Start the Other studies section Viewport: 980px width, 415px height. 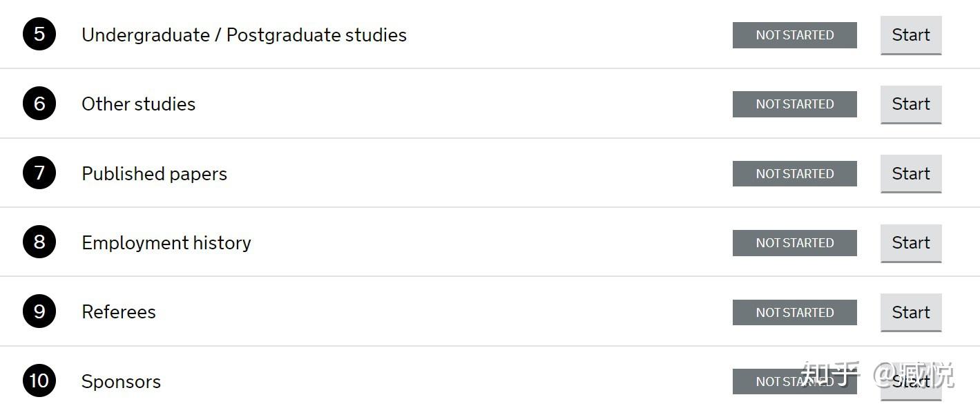pos(910,104)
